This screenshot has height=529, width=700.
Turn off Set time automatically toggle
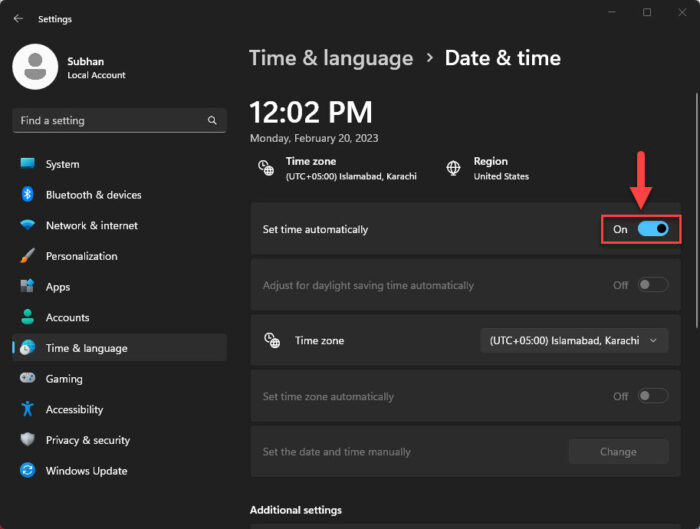click(x=653, y=229)
